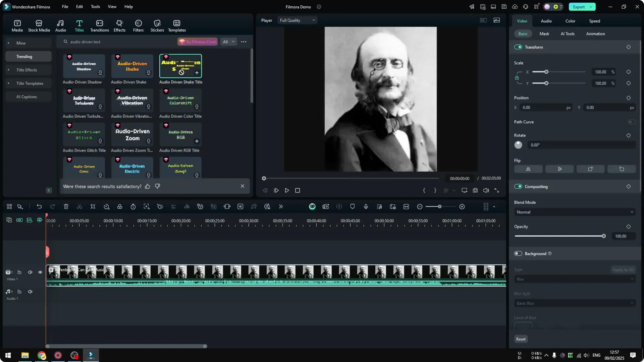Toggle the Background section off
The width and height of the screenshot is (644, 362).
pyautogui.click(x=518, y=253)
